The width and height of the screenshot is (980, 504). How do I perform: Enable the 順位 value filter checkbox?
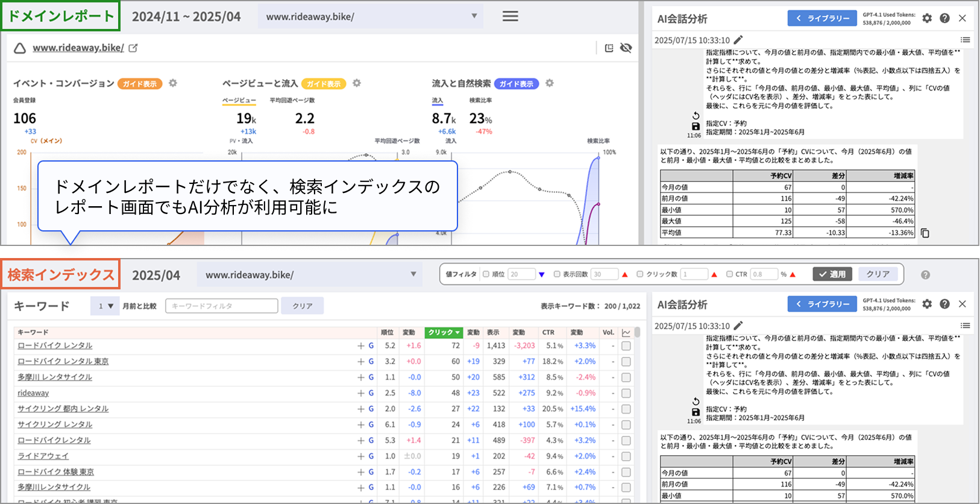coord(486,274)
